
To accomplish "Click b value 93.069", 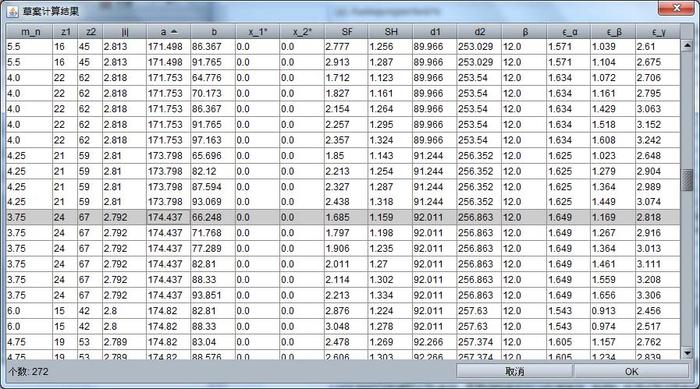I will pyautogui.click(x=213, y=202).
